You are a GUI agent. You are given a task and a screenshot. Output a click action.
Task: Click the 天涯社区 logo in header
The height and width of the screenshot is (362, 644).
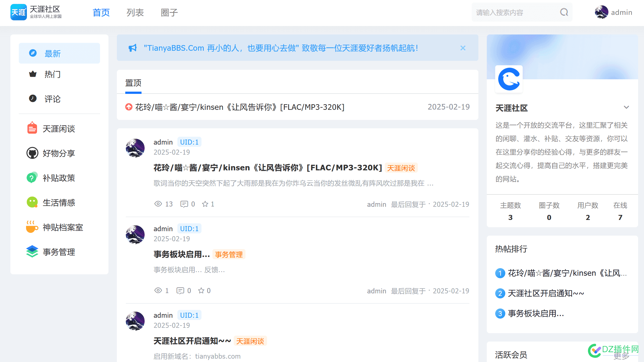click(36, 12)
